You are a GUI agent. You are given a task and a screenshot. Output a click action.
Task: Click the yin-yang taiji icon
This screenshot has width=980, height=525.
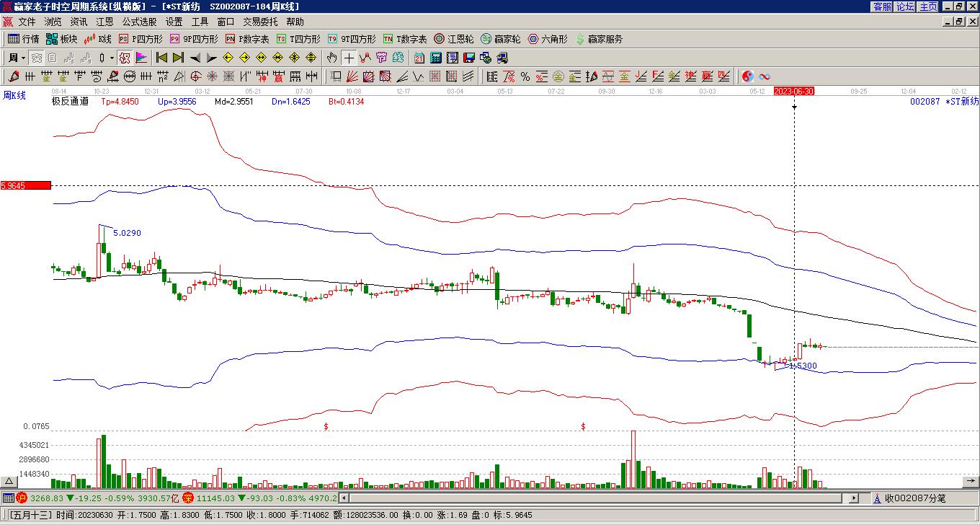pyautogui.click(x=748, y=76)
